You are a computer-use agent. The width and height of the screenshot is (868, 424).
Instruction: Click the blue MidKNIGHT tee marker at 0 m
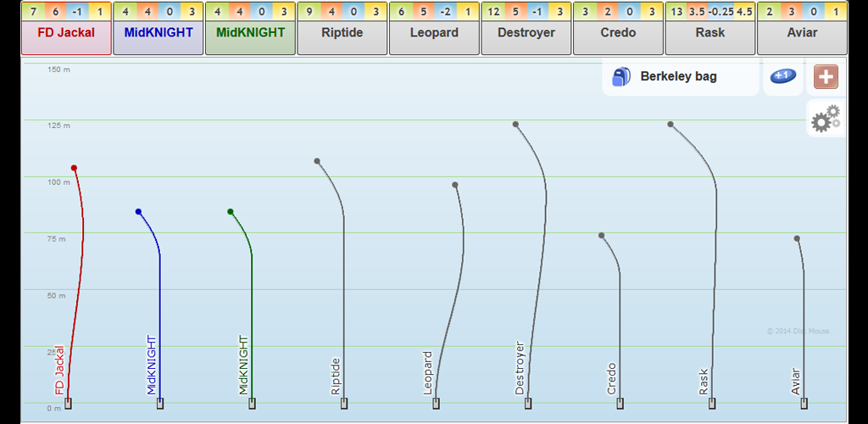[160, 404]
